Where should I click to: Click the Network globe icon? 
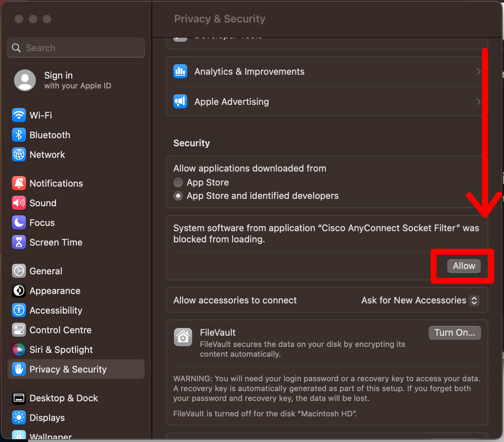[x=19, y=154]
